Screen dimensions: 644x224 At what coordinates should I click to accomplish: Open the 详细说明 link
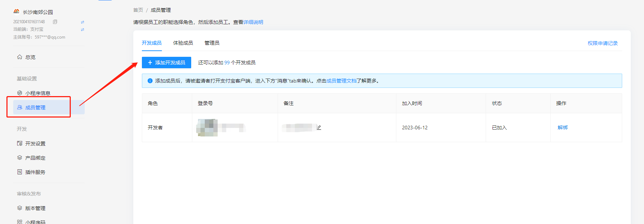pos(253,22)
